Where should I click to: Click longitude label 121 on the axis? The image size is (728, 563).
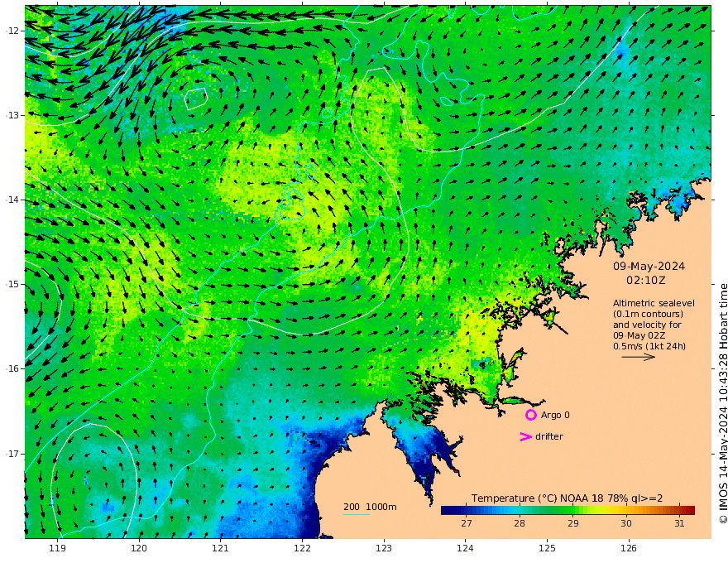221,548
